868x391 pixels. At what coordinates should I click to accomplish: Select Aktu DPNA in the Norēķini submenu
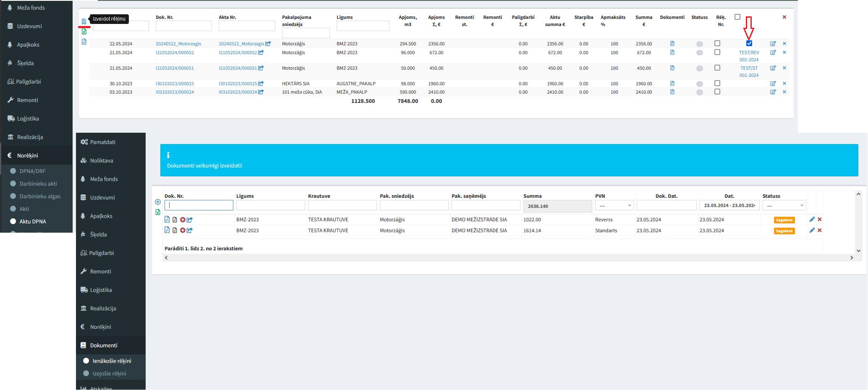[x=33, y=221]
